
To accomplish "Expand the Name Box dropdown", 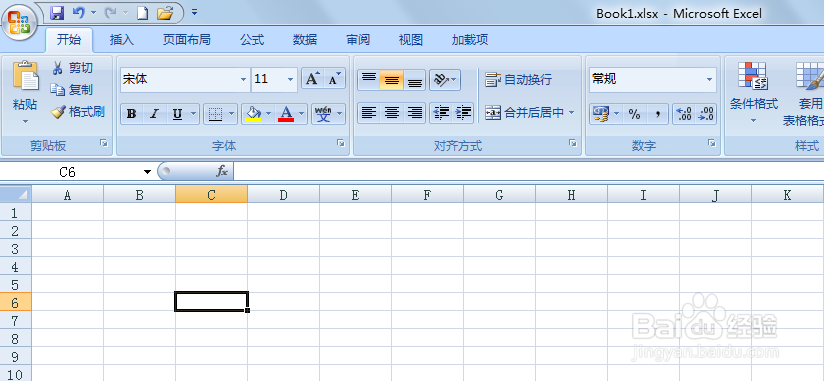I will (x=147, y=172).
